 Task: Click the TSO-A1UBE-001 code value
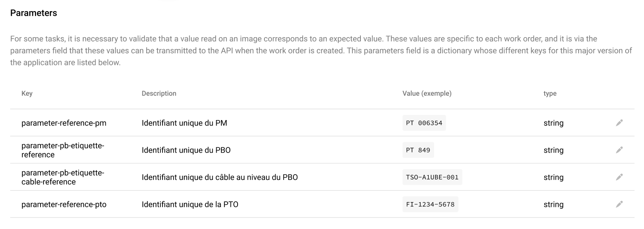[x=432, y=177]
